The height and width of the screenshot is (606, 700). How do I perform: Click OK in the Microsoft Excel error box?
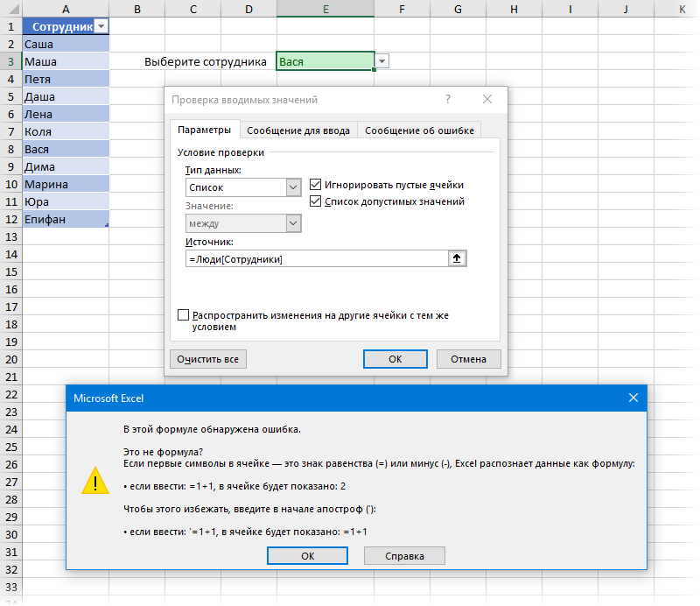coord(308,555)
